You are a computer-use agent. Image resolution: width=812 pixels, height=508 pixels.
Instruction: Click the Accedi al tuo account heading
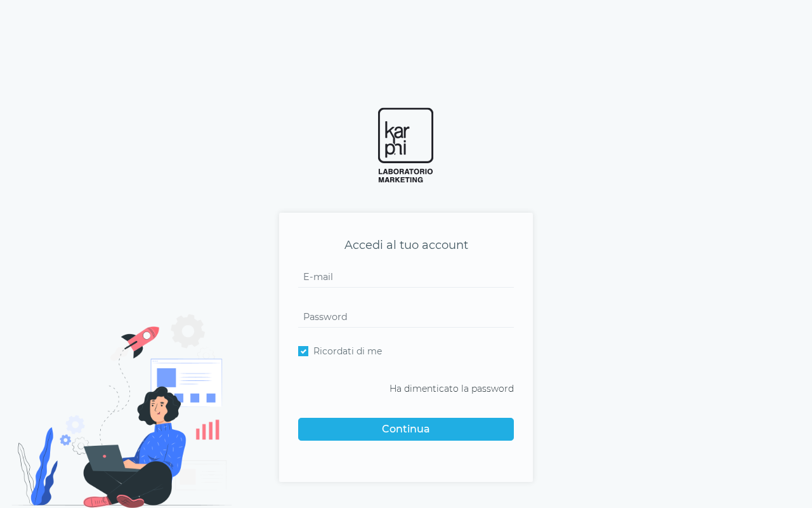[x=406, y=245]
